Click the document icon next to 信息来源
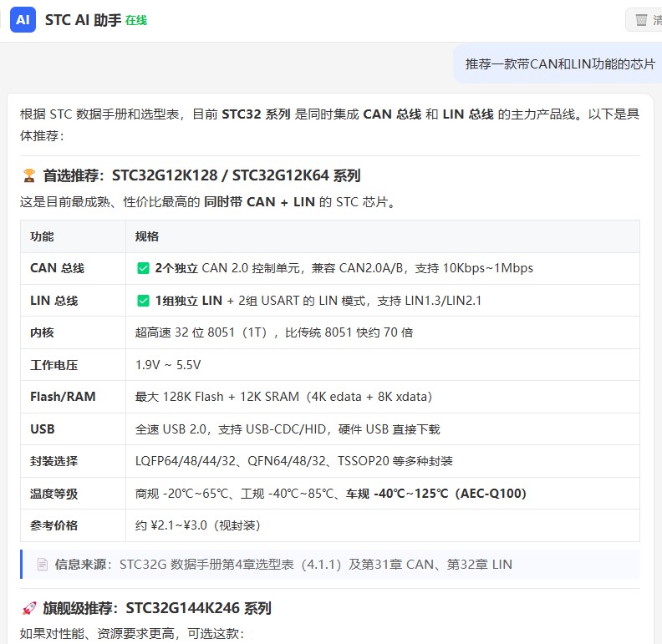 coord(43,565)
